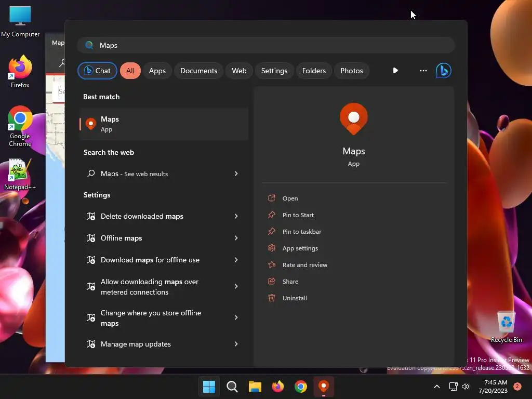Viewport: 532px width, 399px height.
Task: Expand Change where you store offline maps chevron
Action: [x=236, y=317]
